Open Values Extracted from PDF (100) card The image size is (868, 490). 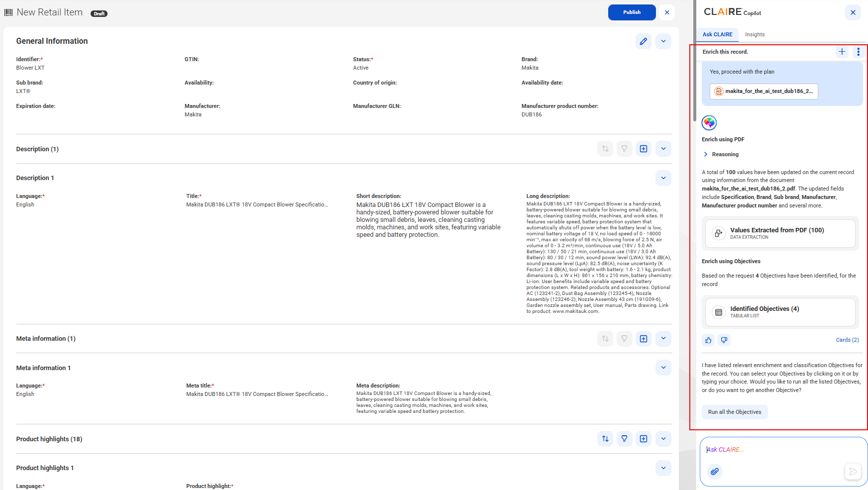click(x=780, y=233)
